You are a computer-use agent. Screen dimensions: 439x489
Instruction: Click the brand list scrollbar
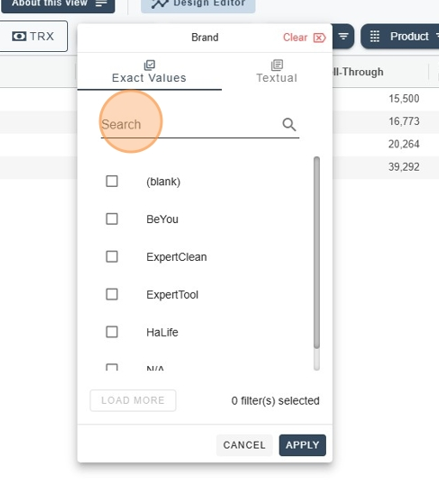click(x=317, y=253)
